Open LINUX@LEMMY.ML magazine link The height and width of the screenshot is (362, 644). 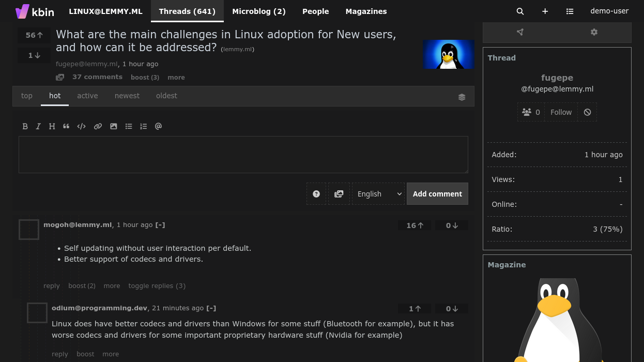105,11
